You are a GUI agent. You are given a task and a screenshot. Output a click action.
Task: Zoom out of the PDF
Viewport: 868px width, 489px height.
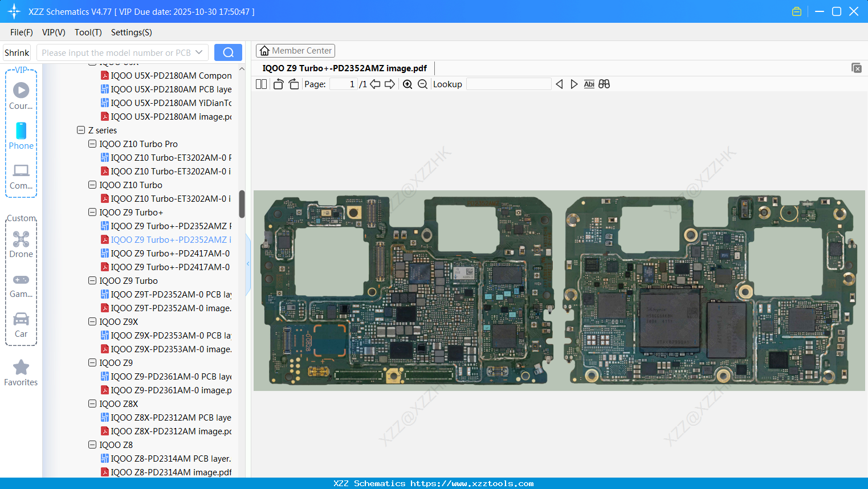point(422,84)
